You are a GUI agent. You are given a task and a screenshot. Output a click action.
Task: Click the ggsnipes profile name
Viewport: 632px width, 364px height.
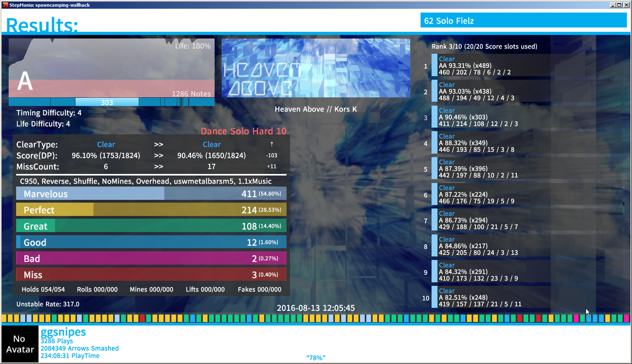tap(63, 332)
